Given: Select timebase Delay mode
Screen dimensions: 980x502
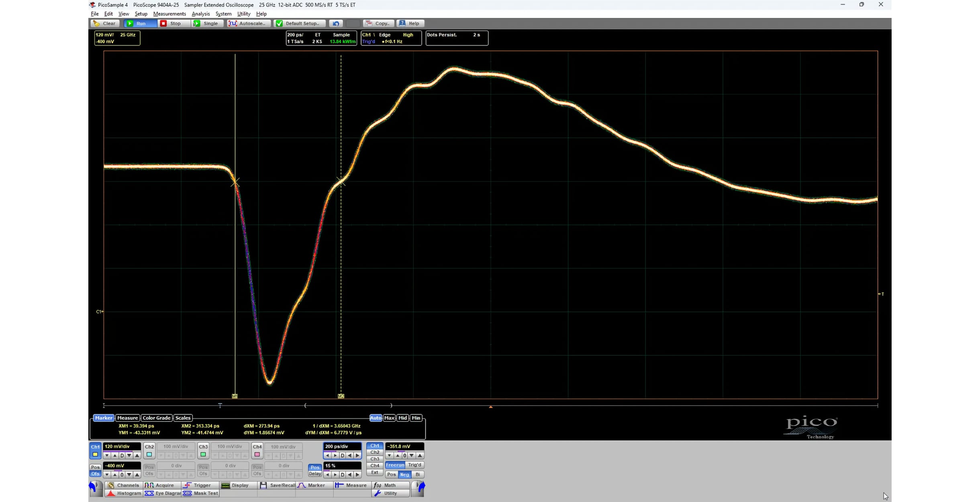Looking at the screenshot, I should pos(315,474).
